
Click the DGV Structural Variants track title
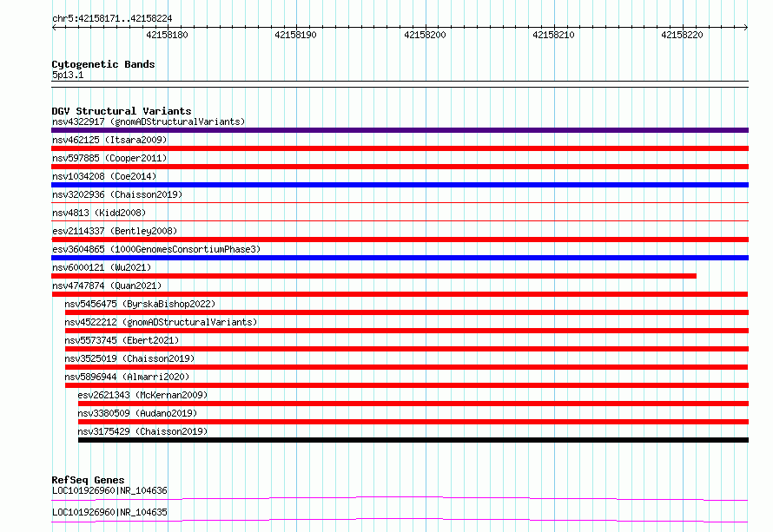(x=122, y=111)
